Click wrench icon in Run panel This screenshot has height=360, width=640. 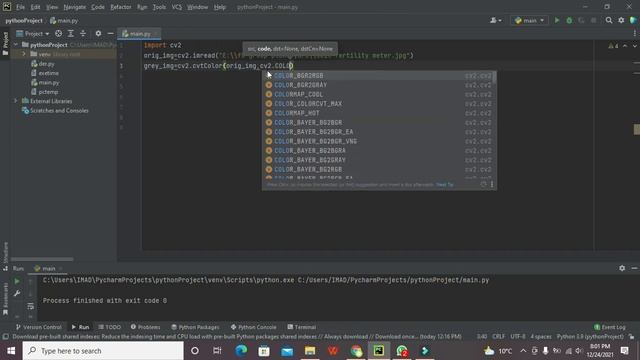click(17, 293)
